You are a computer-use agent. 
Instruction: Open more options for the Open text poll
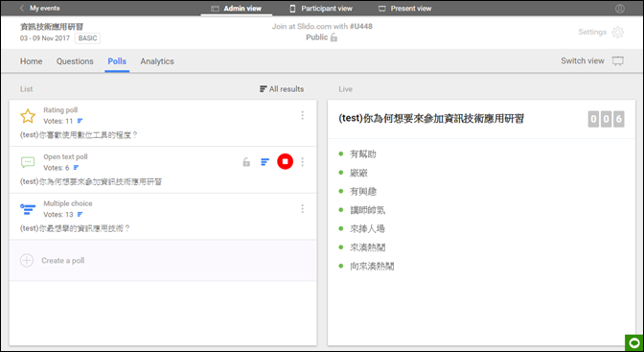coord(302,162)
